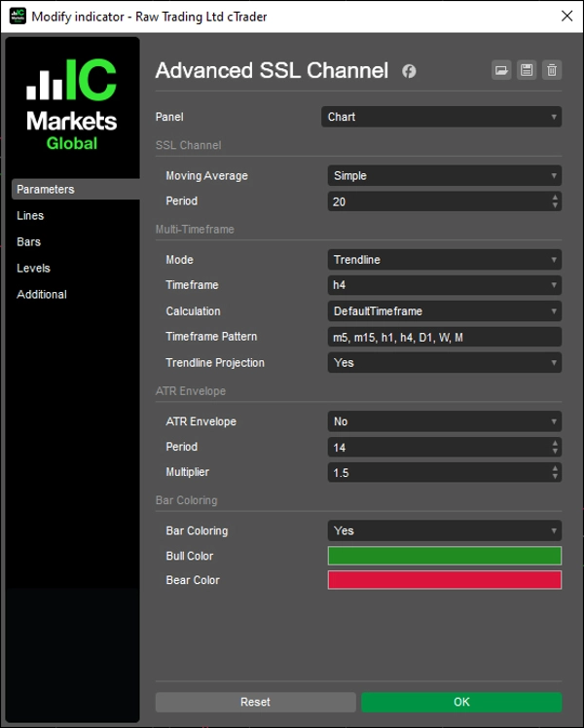The width and height of the screenshot is (584, 728).
Task: Open the ATR Envelope dropdown set to No
Action: 445,421
